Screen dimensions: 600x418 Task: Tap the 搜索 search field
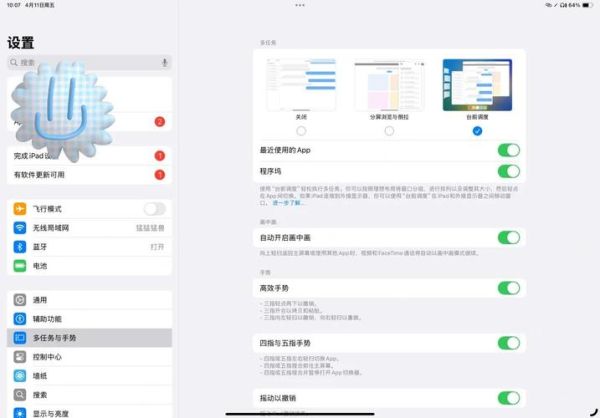tap(90, 62)
